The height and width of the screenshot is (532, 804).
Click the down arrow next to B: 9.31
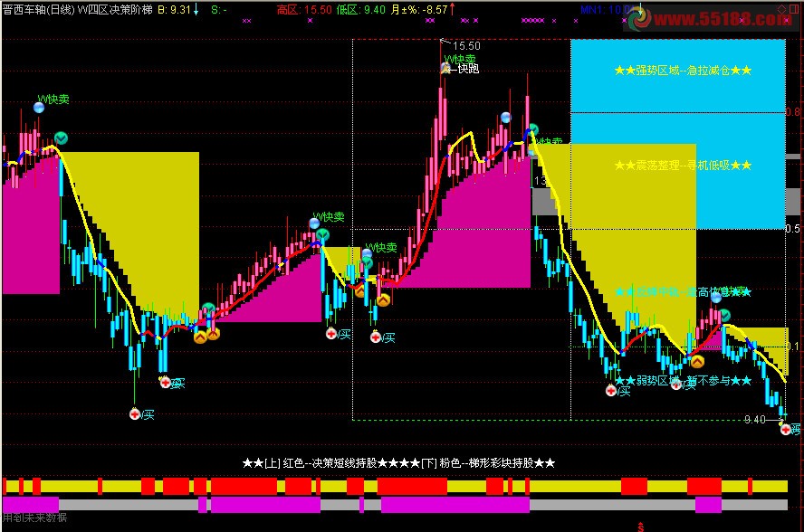coord(196,9)
